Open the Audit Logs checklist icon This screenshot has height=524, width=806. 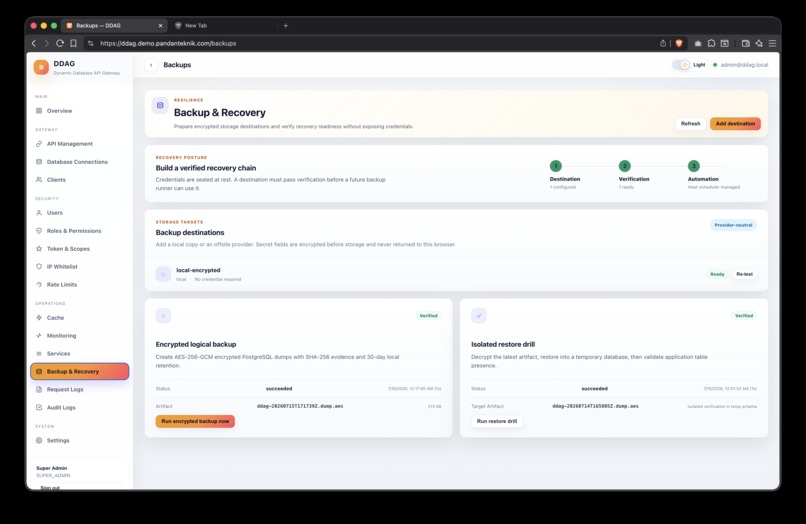39,408
